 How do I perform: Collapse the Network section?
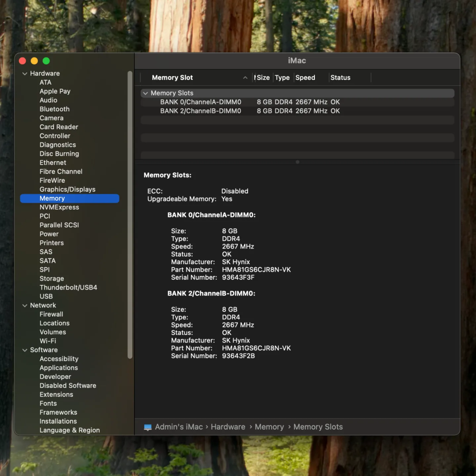(x=25, y=305)
